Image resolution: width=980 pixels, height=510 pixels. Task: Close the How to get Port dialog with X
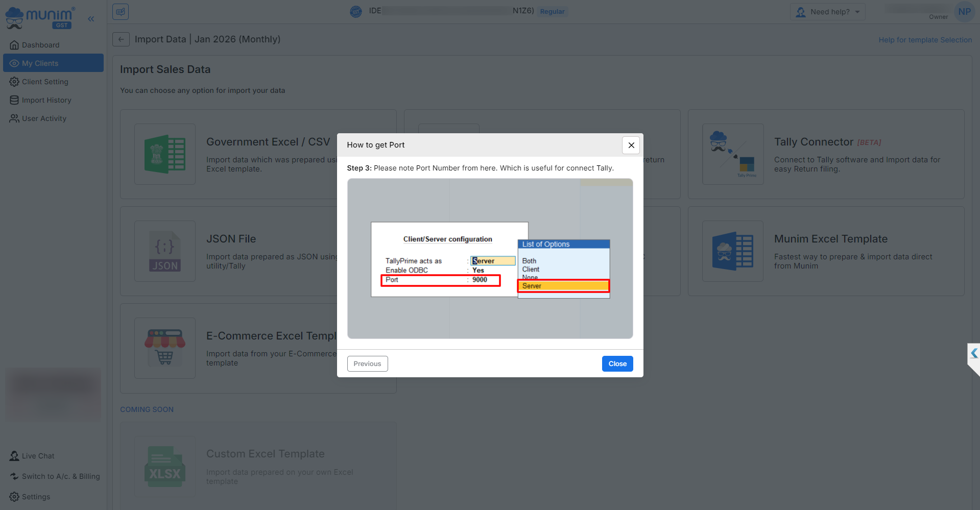point(631,145)
